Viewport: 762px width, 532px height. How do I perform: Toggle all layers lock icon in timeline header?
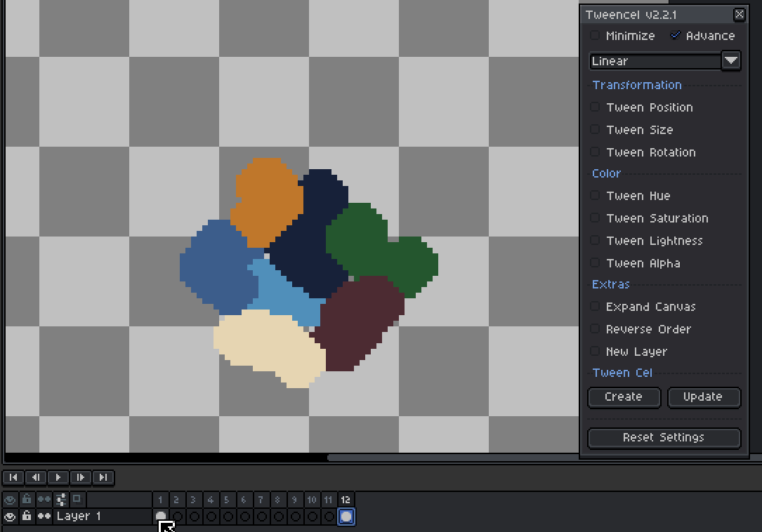[x=27, y=499]
